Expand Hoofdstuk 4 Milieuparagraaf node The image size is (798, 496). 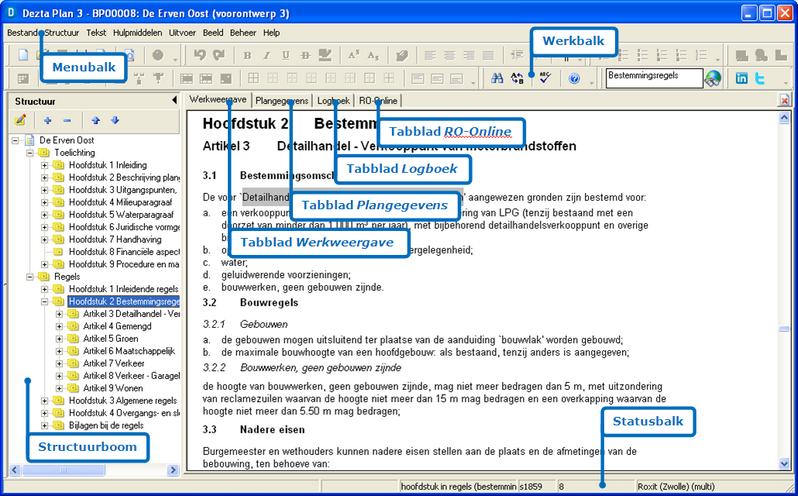point(45,202)
